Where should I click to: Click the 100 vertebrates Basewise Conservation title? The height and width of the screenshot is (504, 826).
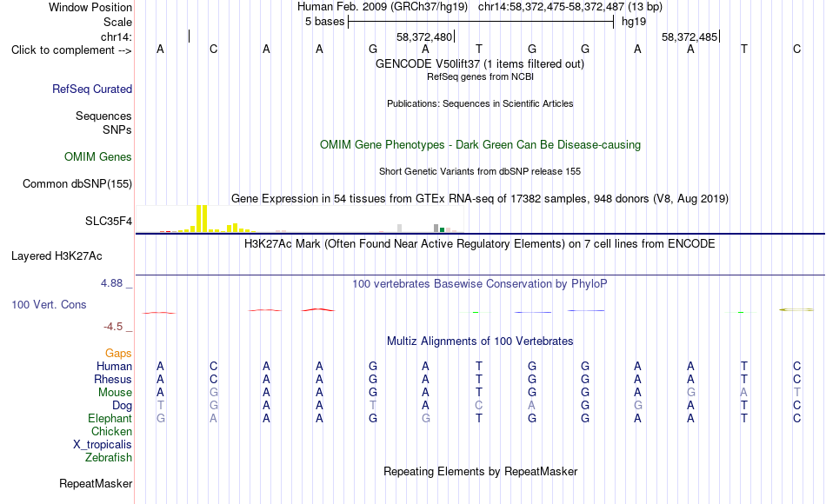(480, 284)
